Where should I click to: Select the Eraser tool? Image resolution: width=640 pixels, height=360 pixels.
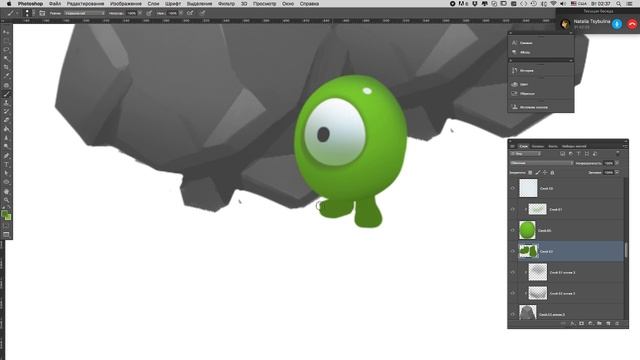(6, 120)
